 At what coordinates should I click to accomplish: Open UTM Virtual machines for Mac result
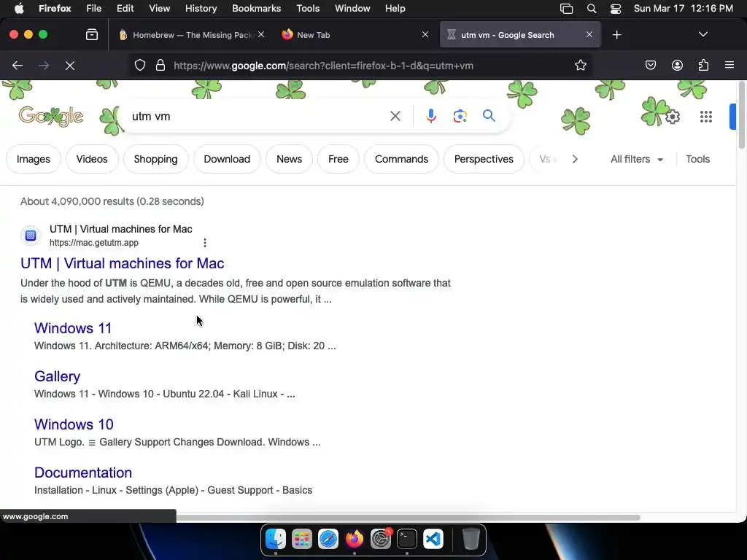[x=123, y=263]
